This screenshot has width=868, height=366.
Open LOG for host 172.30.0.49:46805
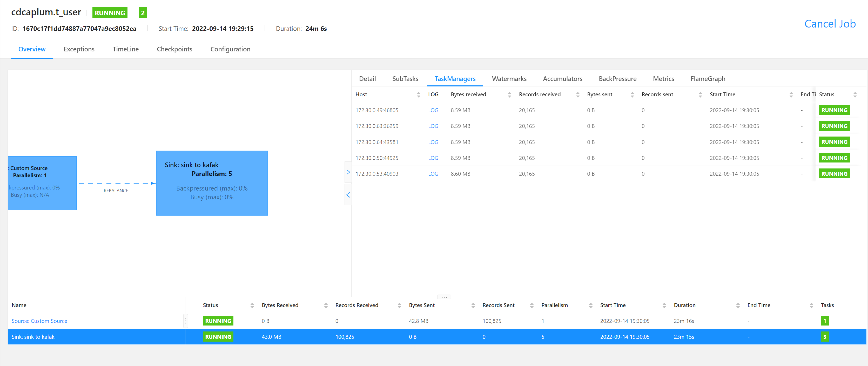click(433, 110)
